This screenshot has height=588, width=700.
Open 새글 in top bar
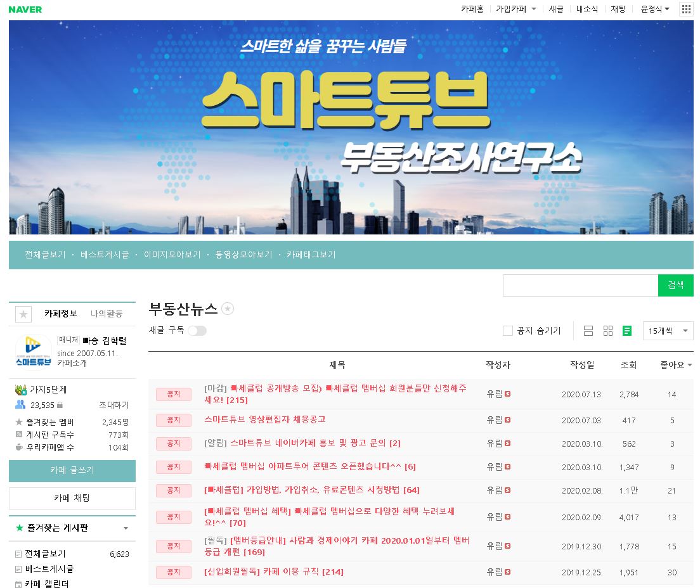click(x=556, y=9)
